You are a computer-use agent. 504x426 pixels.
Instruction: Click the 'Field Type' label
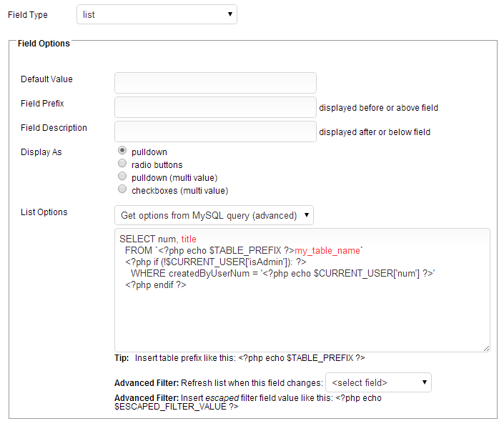click(x=29, y=15)
